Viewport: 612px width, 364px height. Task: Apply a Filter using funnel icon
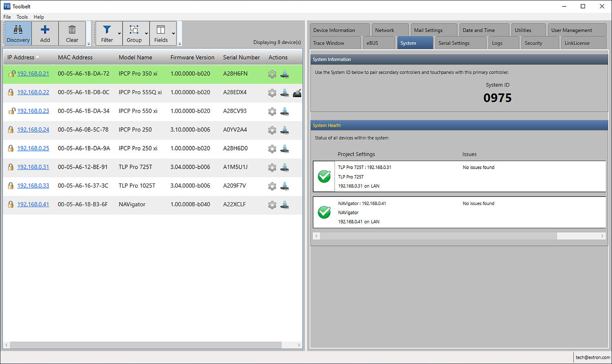[x=107, y=33]
